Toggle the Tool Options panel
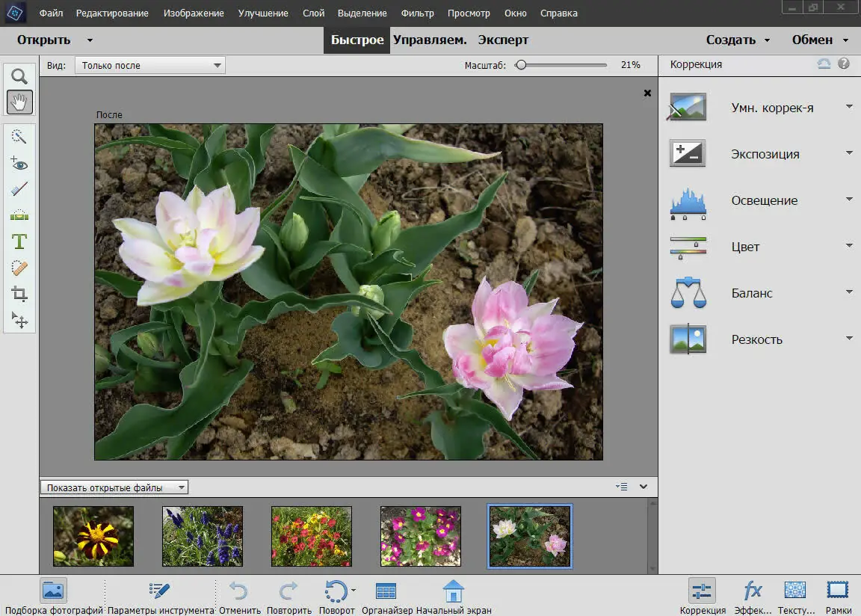This screenshot has height=616, width=861. (x=160, y=592)
